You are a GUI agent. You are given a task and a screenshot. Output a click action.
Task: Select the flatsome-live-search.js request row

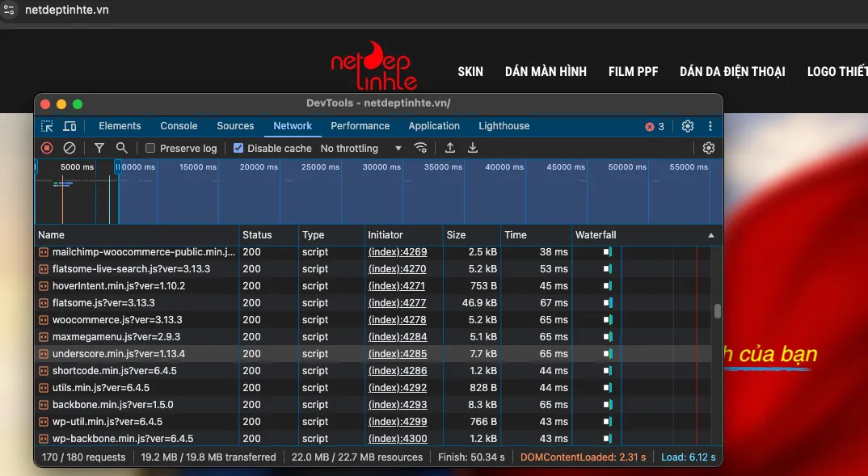coord(373,269)
